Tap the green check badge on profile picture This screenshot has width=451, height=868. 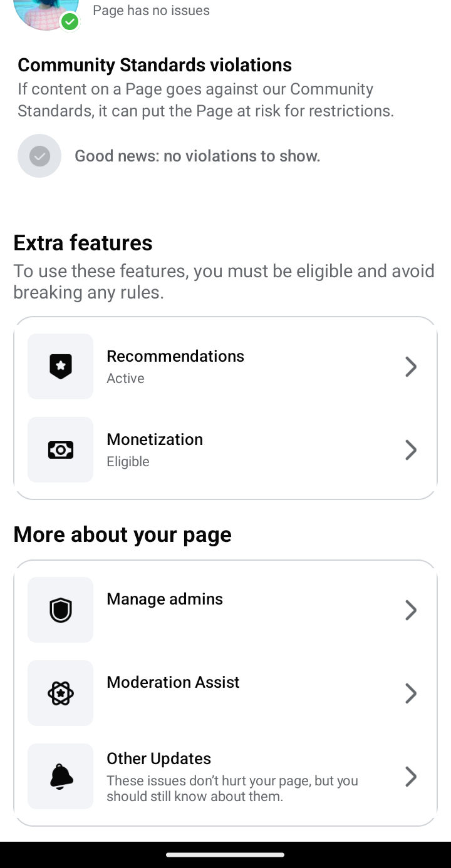click(70, 22)
